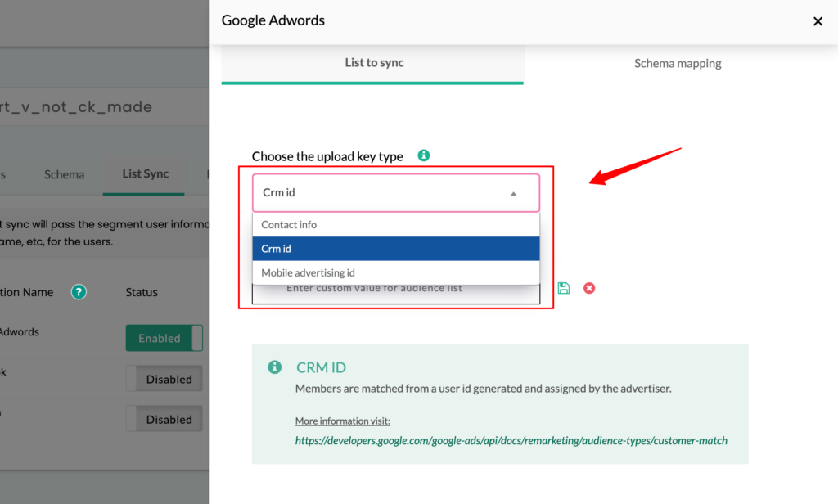Switch to Schema mapping tab
This screenshot has height=504, width=838.
(x=678, y=63)
